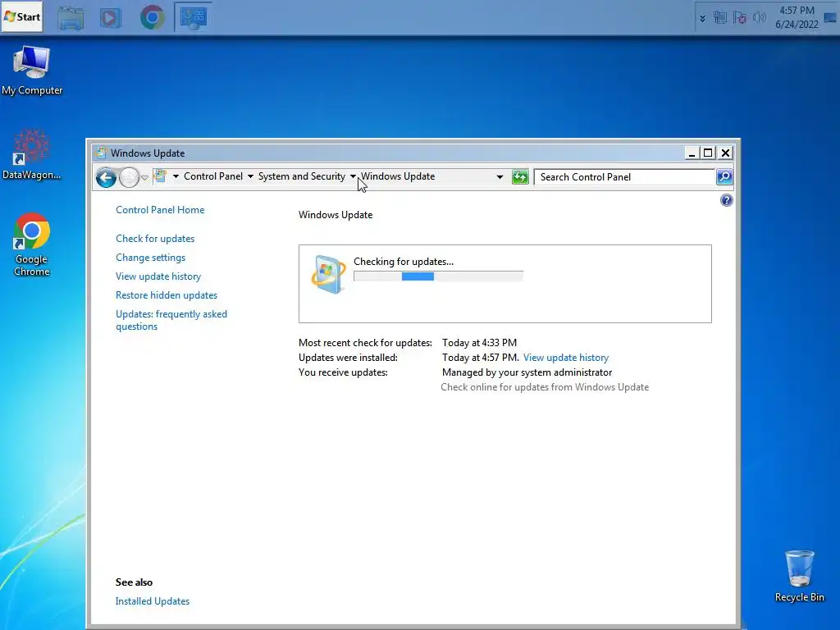Screen dimensions: 840x630
Task: Show desktop using the taskbar corner icon
Action: coord(830,18)
